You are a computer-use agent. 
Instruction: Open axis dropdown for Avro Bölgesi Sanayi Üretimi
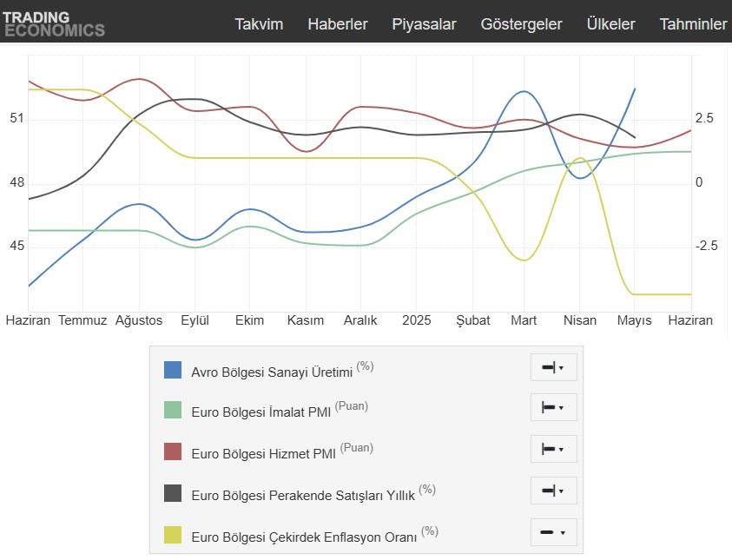[x=554, y=367]
